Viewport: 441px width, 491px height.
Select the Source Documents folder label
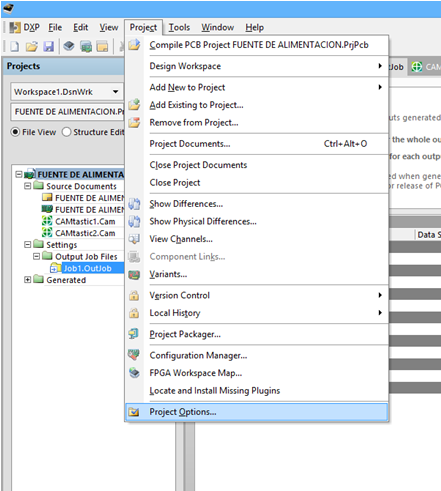click(x=81, y=186)
